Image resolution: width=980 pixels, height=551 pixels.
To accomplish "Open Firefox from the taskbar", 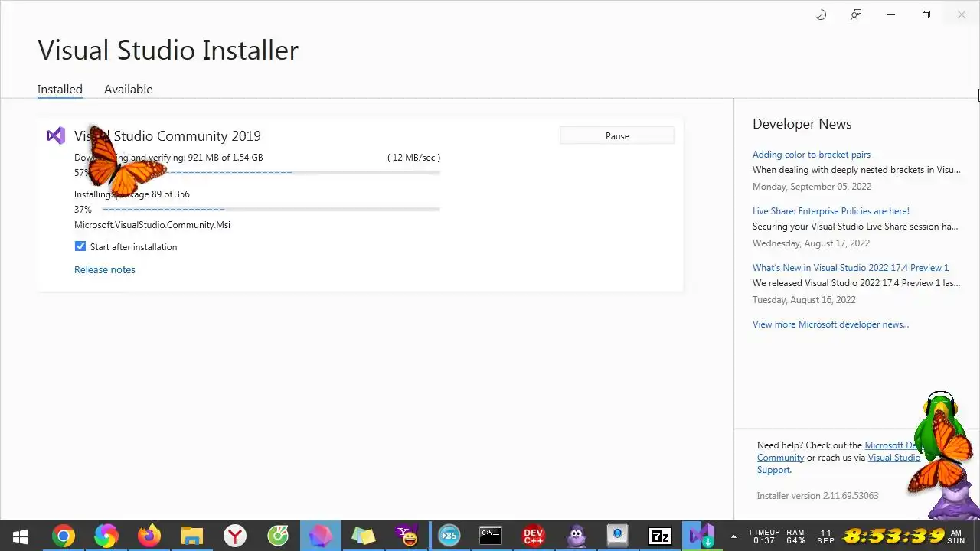I will (149, 536).
